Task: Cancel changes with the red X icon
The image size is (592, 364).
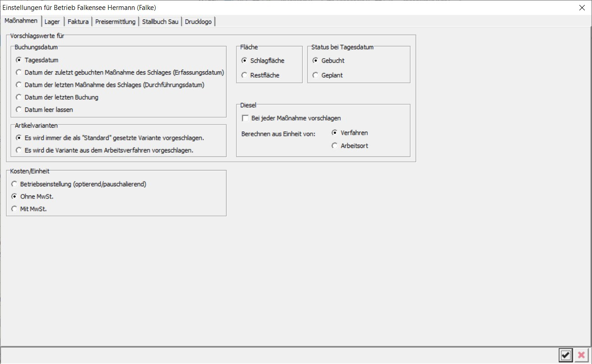Action: [x=581, y=355]
